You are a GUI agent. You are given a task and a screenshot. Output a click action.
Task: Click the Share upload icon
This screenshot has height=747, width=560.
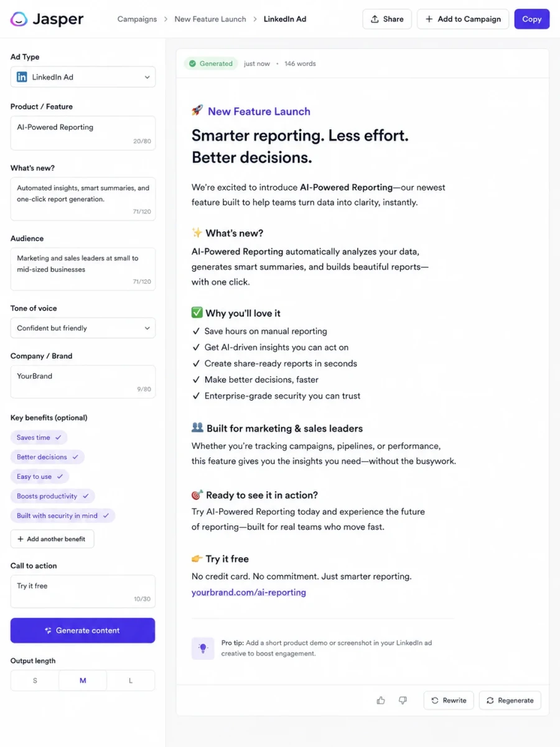tap(375, 19)
